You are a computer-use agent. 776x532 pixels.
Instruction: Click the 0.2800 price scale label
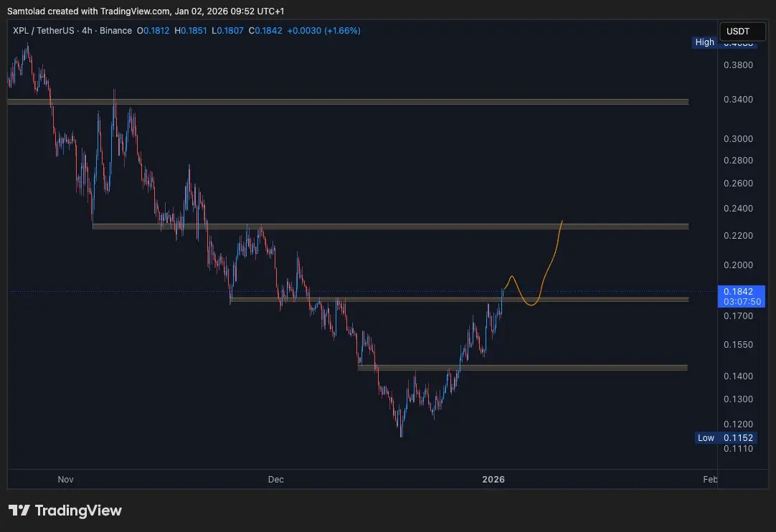pos(738,161)
